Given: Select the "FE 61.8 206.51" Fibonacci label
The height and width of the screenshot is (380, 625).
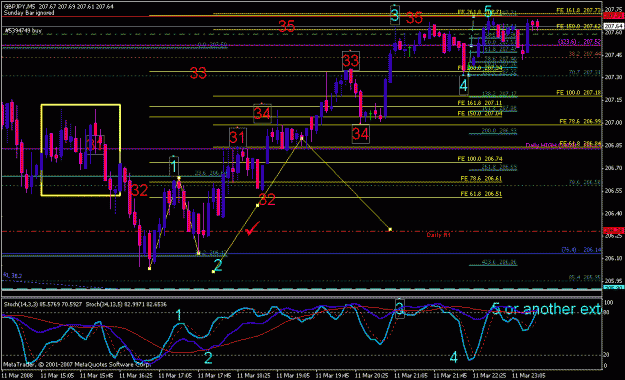Looking at the screenshot, I should pyautogui.click(x=481, y=194).
